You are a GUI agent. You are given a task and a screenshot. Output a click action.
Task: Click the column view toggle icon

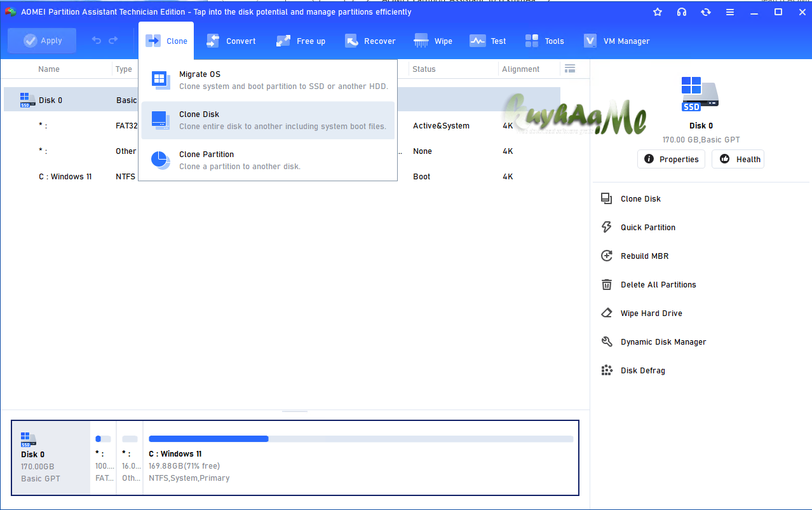[570, 69]
